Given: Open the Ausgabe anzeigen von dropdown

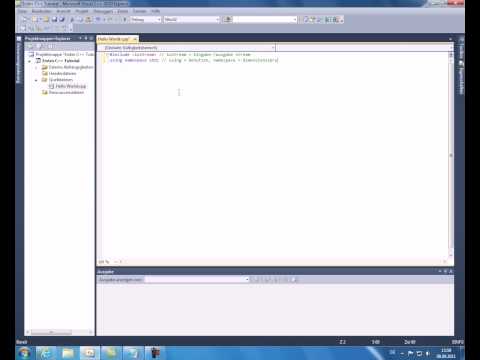Looking at the screenshot, I should click(x=197, y=280).
